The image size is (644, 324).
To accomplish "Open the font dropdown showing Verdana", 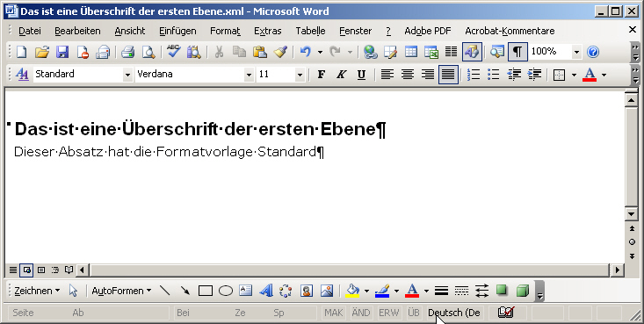I will tap(249, 75).
